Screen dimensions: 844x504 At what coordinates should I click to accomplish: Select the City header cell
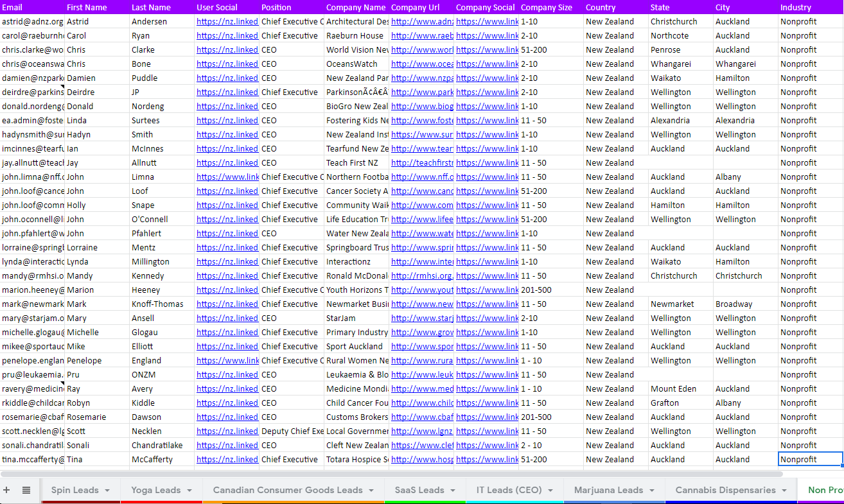click(x=746, y=7)
